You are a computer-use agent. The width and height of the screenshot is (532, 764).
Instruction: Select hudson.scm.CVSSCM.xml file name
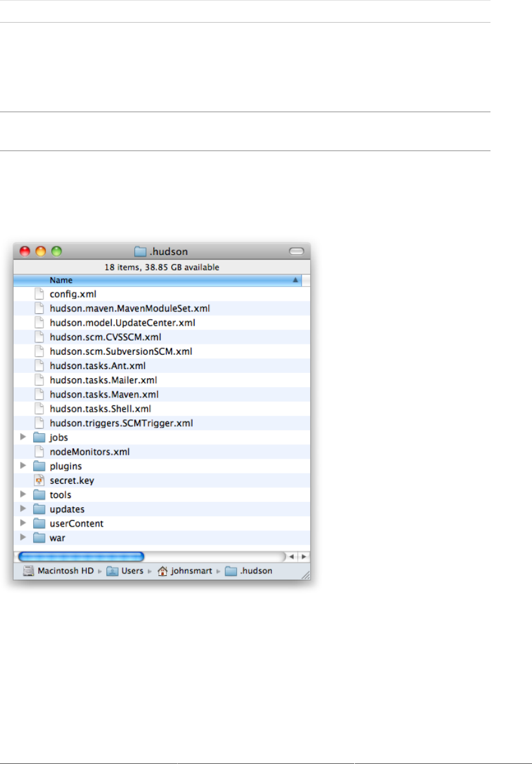click(105, 337)
